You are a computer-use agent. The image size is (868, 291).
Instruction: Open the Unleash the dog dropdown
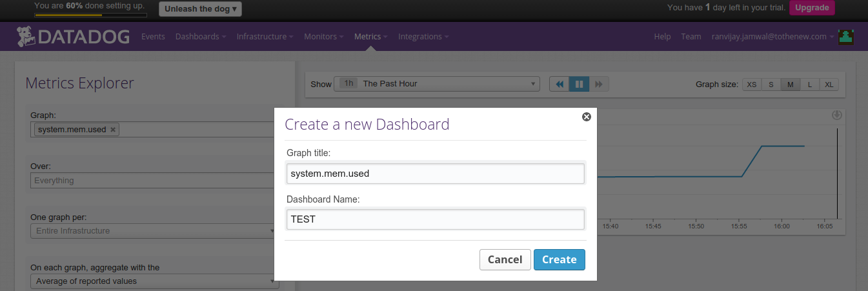point(200,9)
